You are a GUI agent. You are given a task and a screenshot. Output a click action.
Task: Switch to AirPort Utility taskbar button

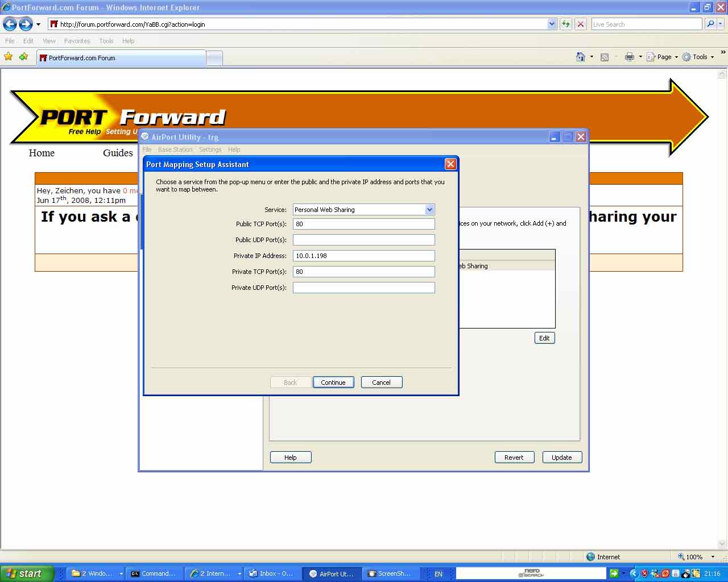(332, 574)
